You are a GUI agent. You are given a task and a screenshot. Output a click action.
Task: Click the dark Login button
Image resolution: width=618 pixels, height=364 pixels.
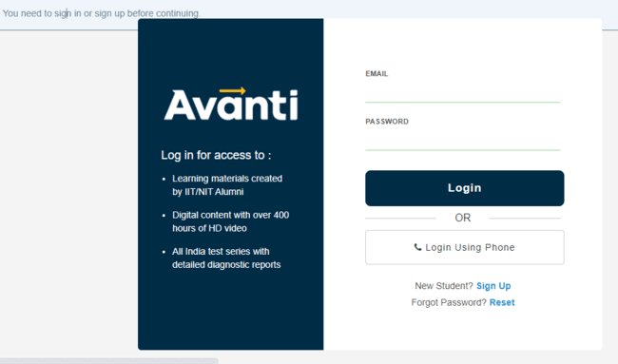click(465, 188)
